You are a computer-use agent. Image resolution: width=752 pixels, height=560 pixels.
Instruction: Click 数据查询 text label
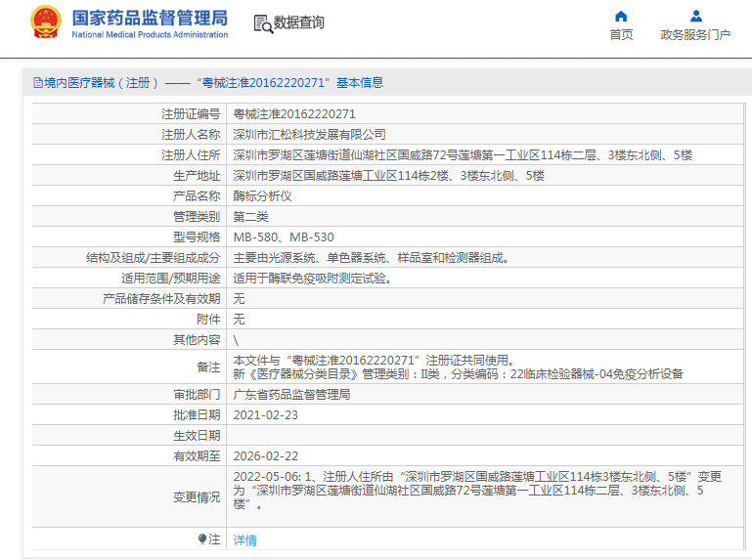click(299, 22)
